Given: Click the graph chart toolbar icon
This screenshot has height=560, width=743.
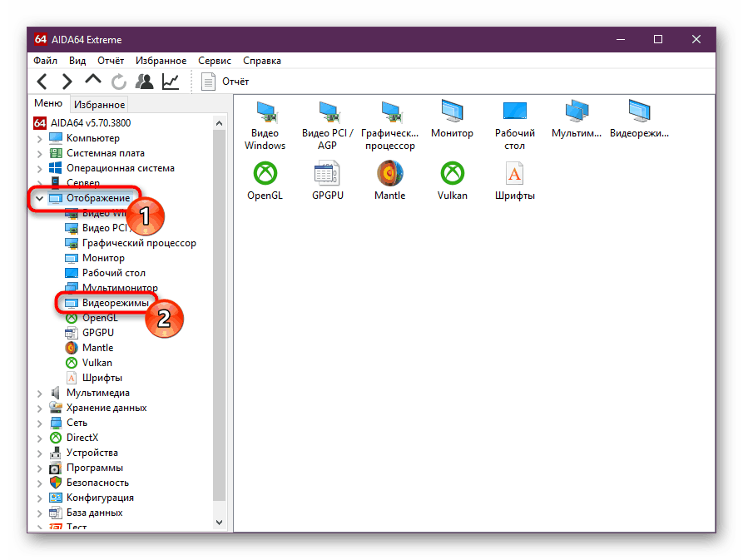Looking at the screenshot, I should point(170,82).
